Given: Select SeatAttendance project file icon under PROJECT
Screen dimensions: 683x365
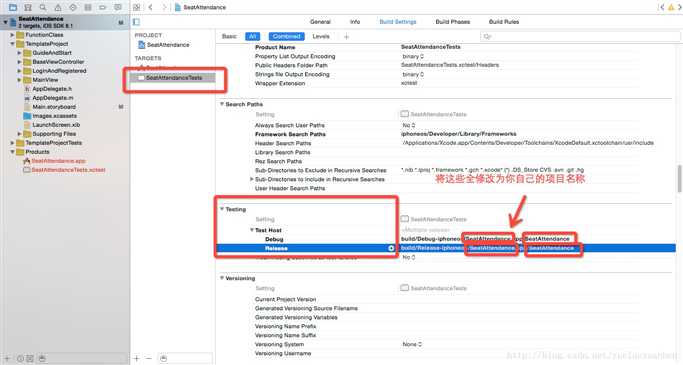Looking at the screenshot, I should pos(142,45).
